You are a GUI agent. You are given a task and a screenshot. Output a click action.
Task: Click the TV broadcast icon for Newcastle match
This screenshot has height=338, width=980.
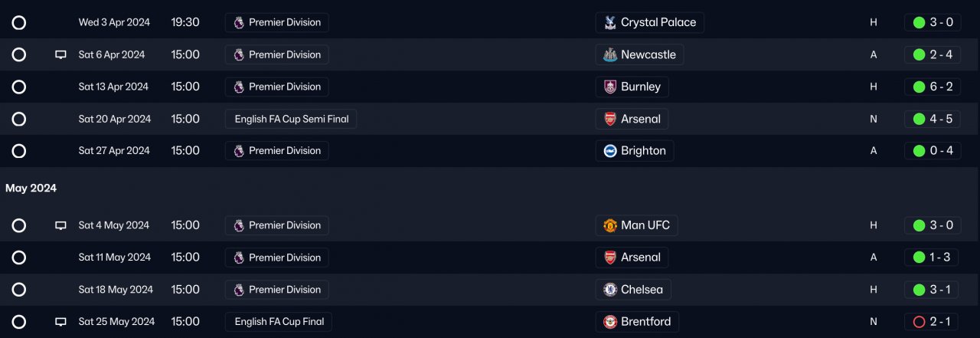point(60,55)
